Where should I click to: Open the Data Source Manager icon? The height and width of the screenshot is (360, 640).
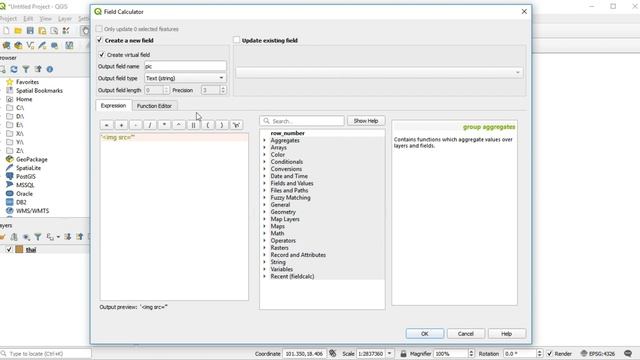(6, 45)
